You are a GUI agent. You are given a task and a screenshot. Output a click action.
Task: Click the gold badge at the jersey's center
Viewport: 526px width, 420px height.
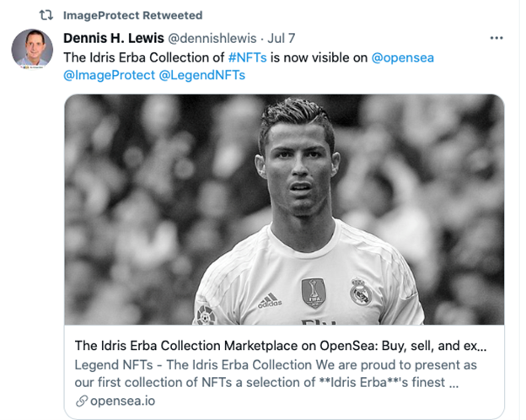pyautogui.click(x=313, y=291)
